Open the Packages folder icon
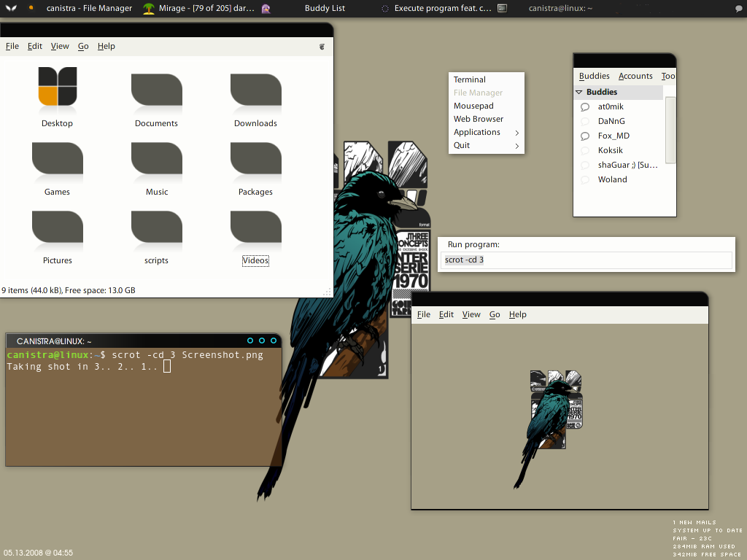 (256, 158)
